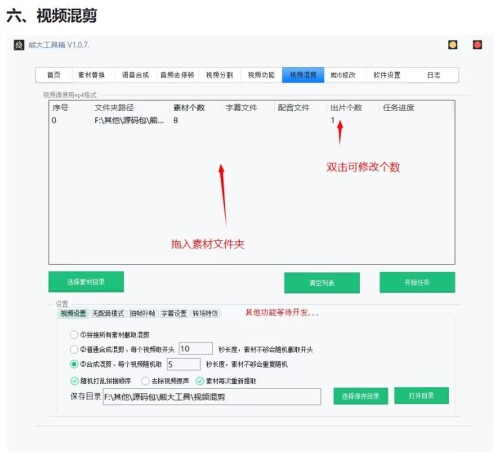Select the 视频设置 settings sub-tab
This screenshot has height=460, width=500.
73,313
